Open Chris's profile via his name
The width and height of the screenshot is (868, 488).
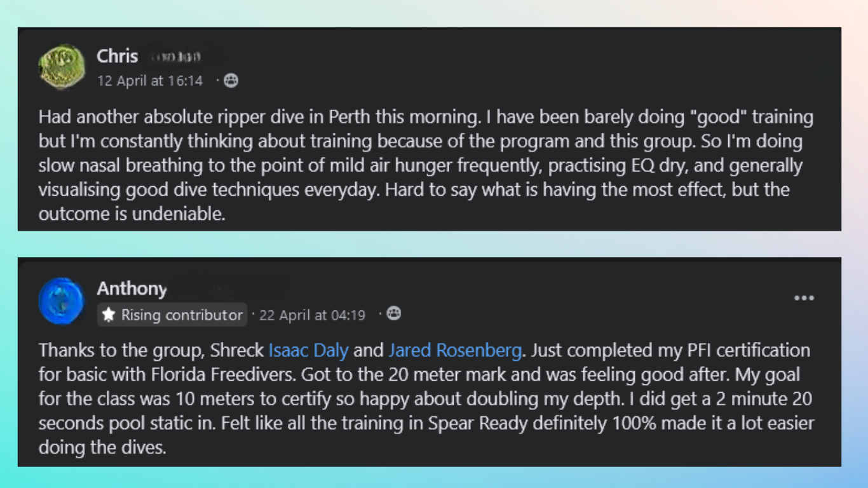pyautogui.click(x=117, y=57)
